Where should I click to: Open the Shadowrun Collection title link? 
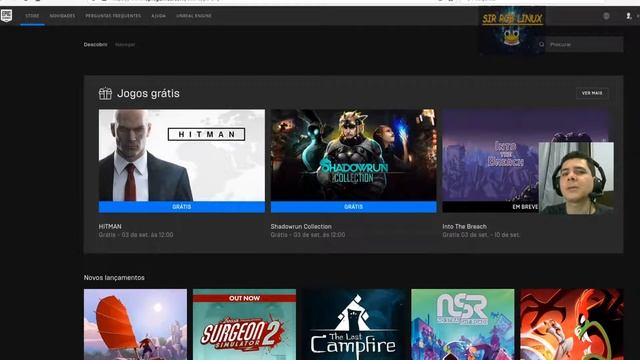301,227
